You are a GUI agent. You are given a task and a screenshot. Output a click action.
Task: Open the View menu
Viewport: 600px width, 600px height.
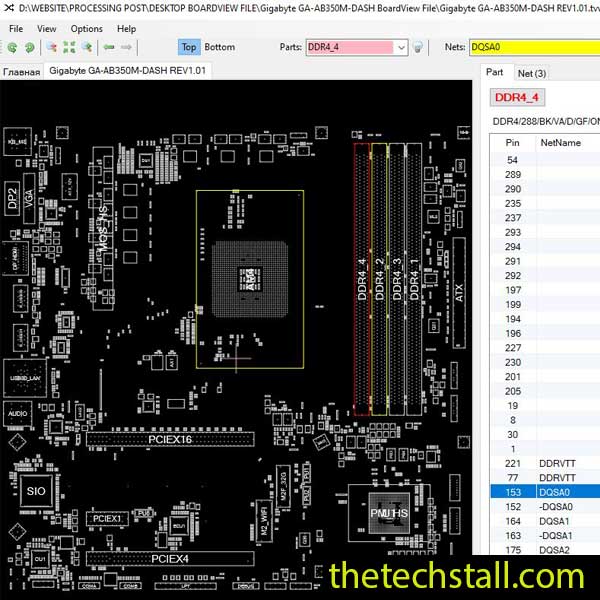tap(47, 29)
